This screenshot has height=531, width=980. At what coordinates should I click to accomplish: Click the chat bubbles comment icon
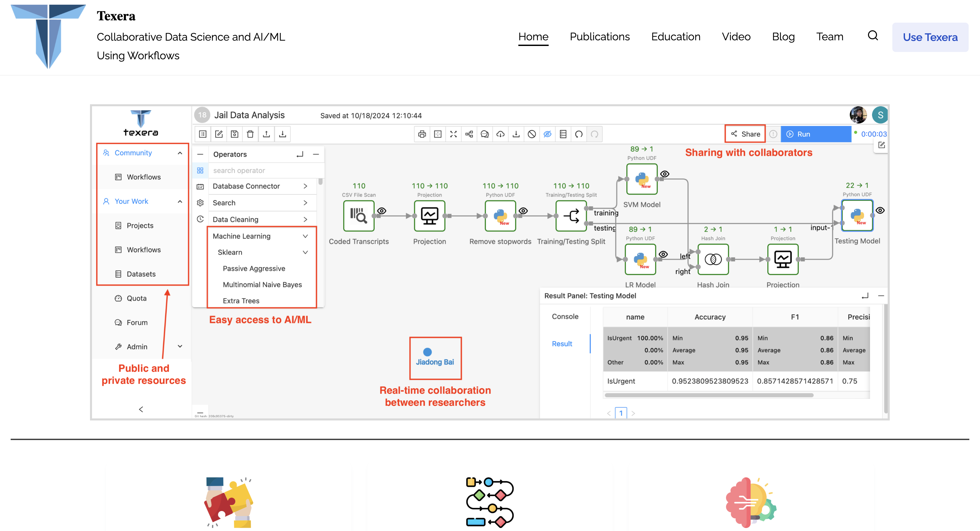(485, 134)
